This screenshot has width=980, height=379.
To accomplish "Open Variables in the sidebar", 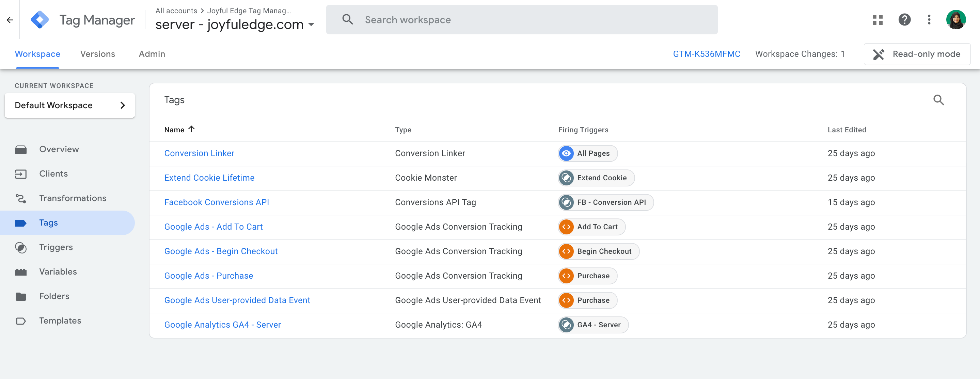I will 58,272.
